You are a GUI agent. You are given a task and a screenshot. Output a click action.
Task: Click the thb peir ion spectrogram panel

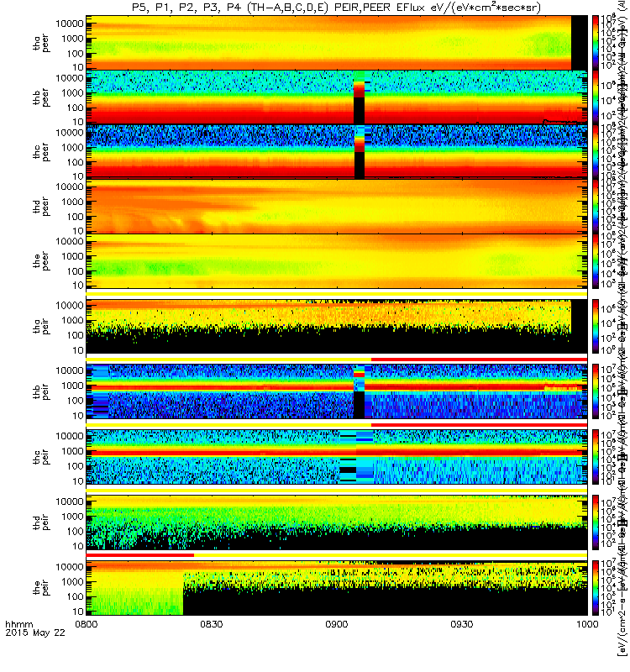(337, 391)
